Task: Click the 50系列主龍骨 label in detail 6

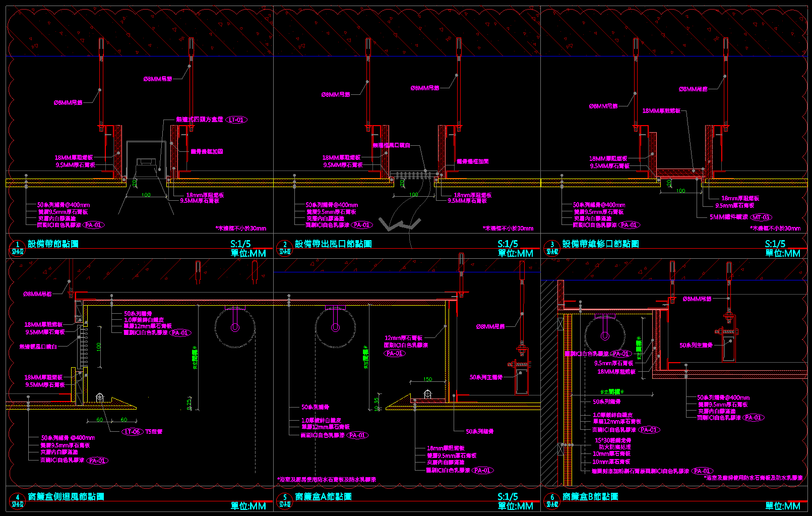Action: tap(696, 346)
